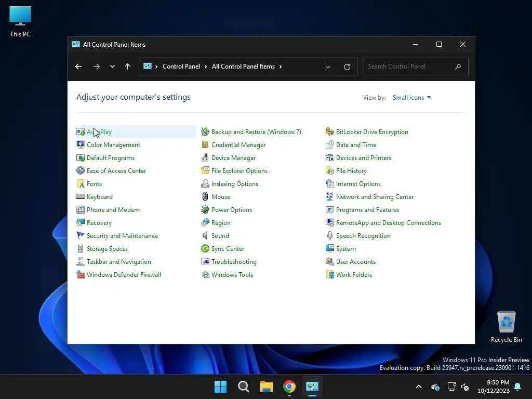Expand chevron after Control Panel breadcrumb

tap(206, 66)
